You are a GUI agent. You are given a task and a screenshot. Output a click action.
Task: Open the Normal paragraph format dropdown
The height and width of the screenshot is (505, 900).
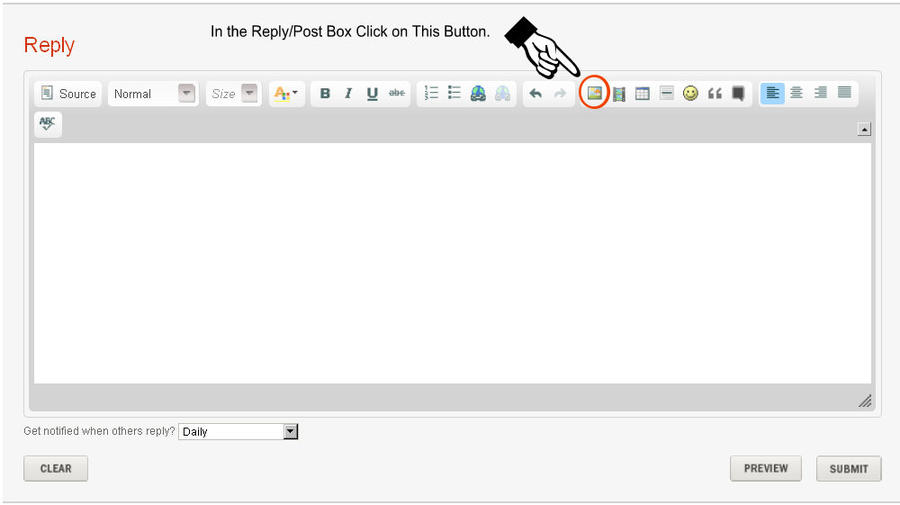pyautogui.click(x=153, y=93)
